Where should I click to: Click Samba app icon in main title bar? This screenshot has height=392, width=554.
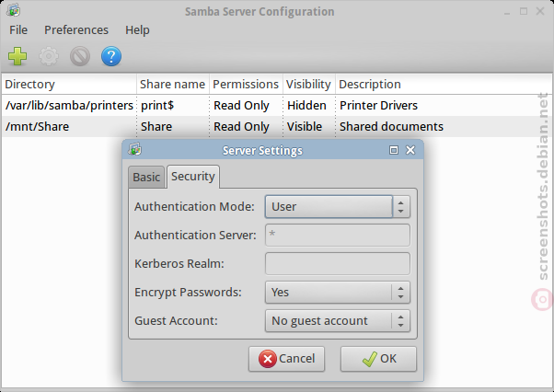click(x=13, y=10)
